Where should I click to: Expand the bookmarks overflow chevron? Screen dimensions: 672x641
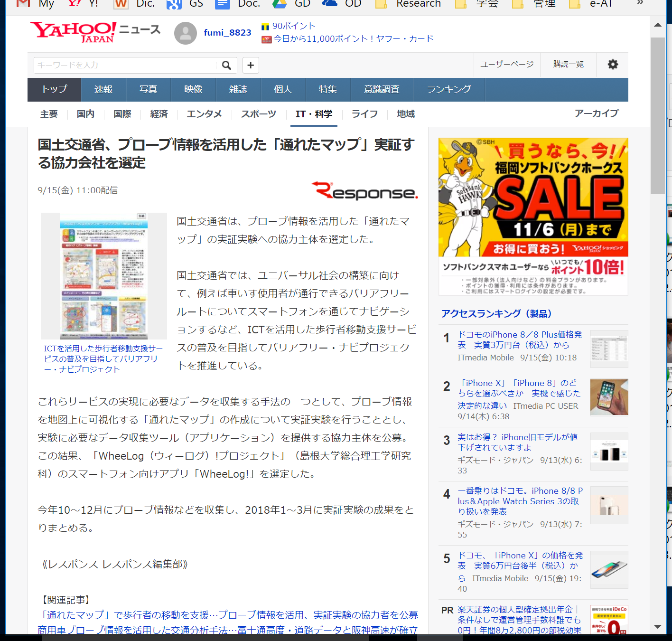coord(640,3)
